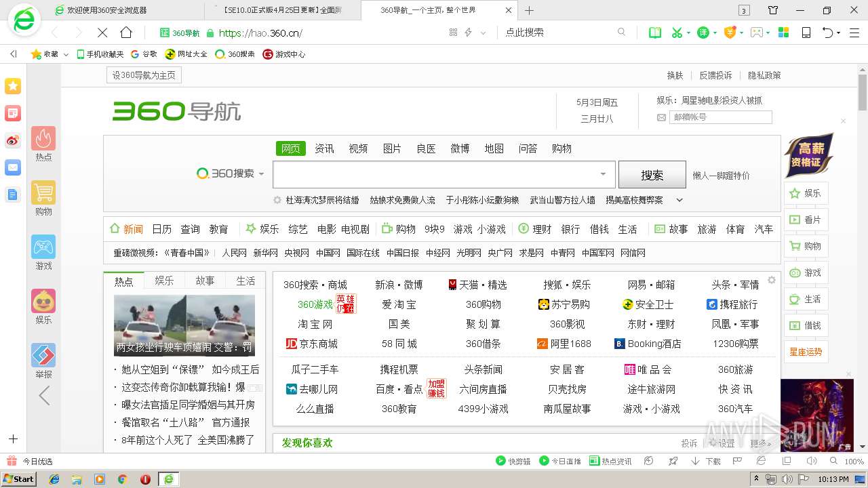The image size is (868, 488).
Task: Click the scissors screenshot tool icon
Action: pos(677,33)
